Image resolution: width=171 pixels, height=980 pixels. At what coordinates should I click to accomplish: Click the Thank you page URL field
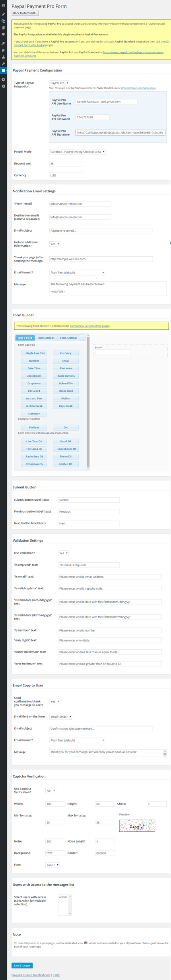tap(101, 259)
